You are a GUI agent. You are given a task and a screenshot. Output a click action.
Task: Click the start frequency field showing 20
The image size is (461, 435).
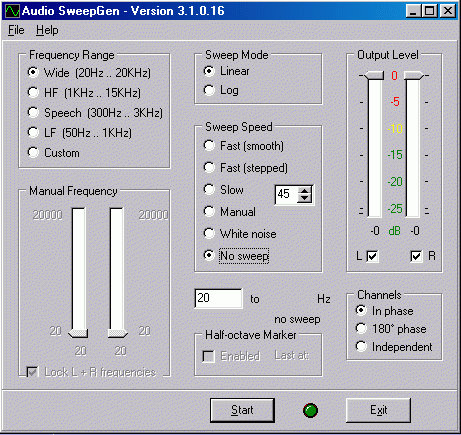218,298
